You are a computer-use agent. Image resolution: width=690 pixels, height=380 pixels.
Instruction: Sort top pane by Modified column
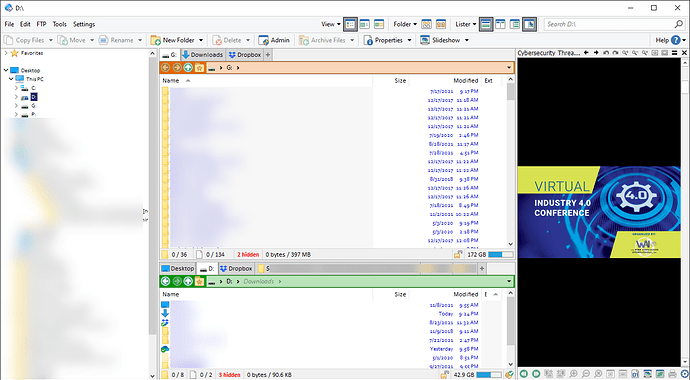click(466, 80)
